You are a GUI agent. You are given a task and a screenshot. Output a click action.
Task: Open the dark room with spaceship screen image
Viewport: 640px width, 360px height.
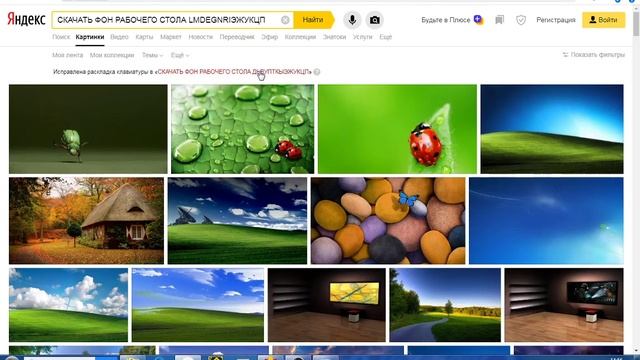[564, 305]
